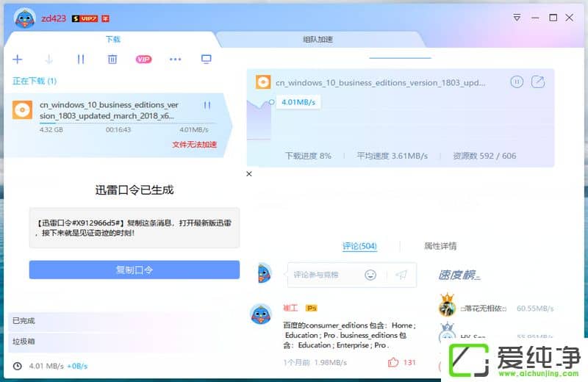Click the 资源数 592 / 606 text
Screen dimensions: 588x382
484,156
